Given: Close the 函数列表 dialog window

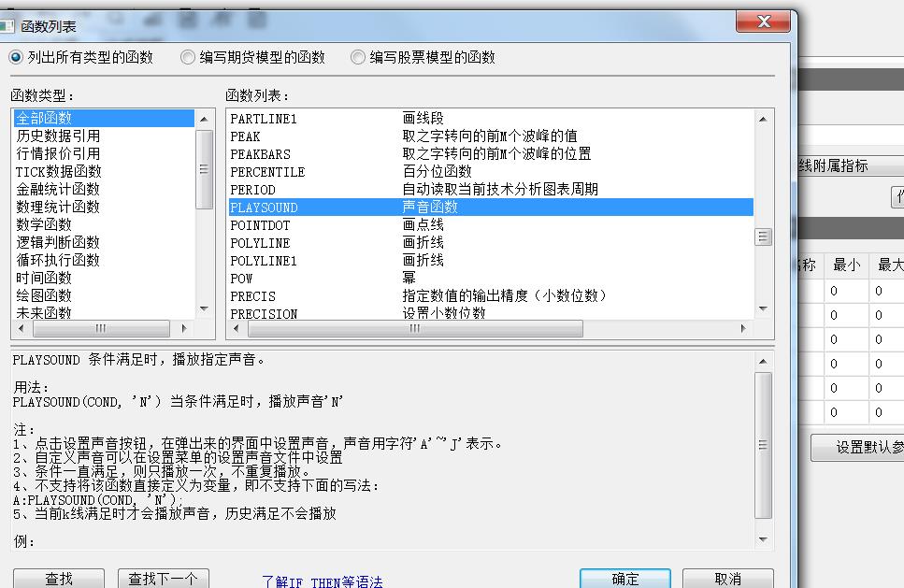Looking at the screenshot, I should [764, 22].
